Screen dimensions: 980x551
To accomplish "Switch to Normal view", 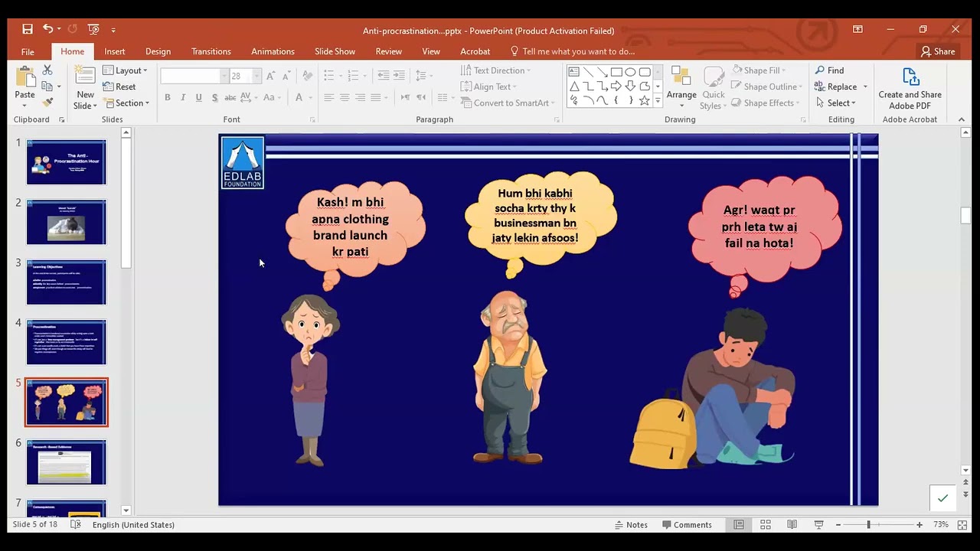I will pyautogui.click(x=739, y=524).
